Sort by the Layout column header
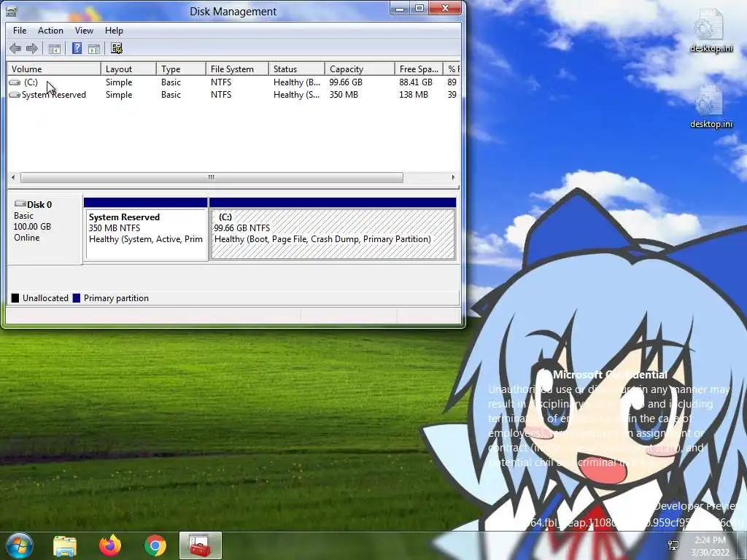 pyautogui.click(x=128, y=69)
